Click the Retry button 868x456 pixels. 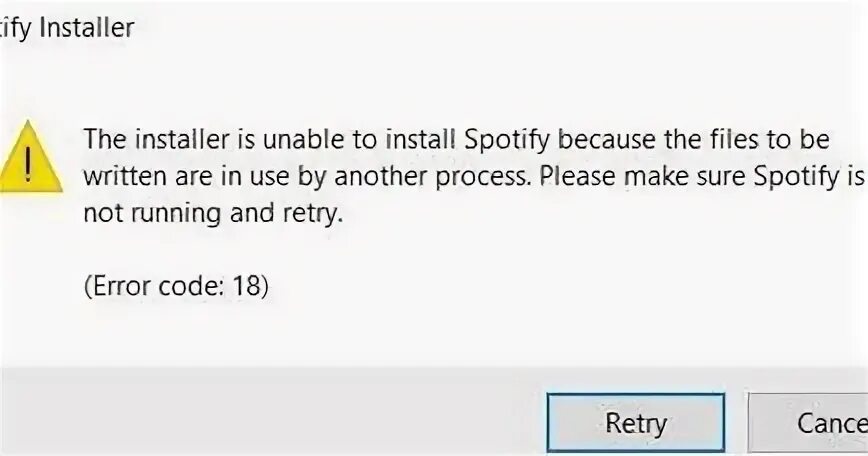(x=636, y=423)
